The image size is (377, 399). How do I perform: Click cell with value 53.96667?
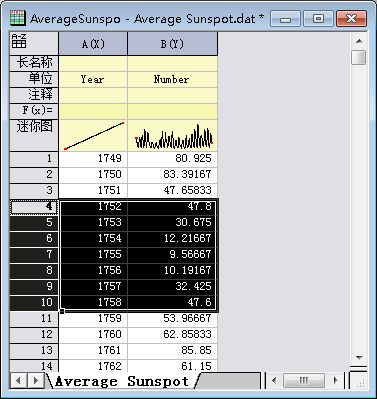(x=172, y=319)
